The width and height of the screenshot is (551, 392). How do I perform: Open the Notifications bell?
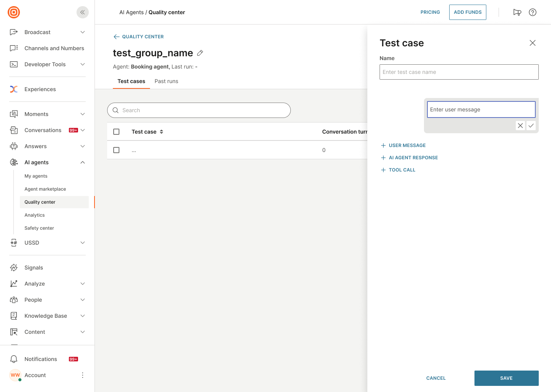pyautogui.click(x=14, y=359)
